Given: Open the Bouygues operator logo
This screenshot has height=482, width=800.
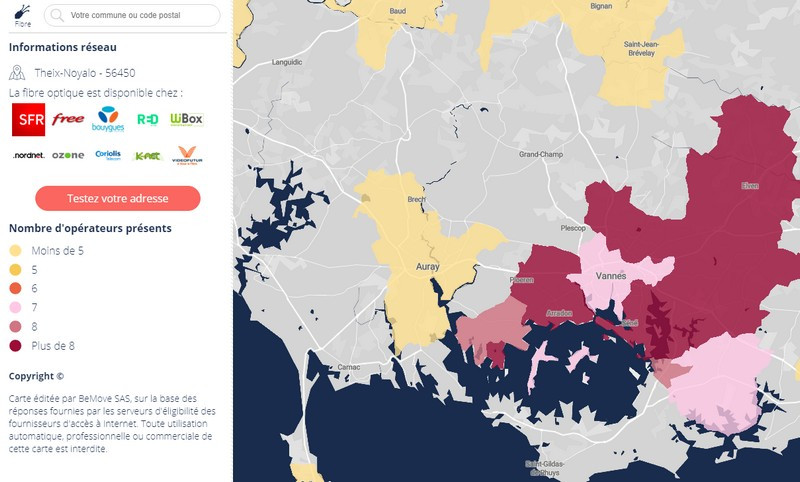Looking at the screenshot, I should [x=108, y=119].
